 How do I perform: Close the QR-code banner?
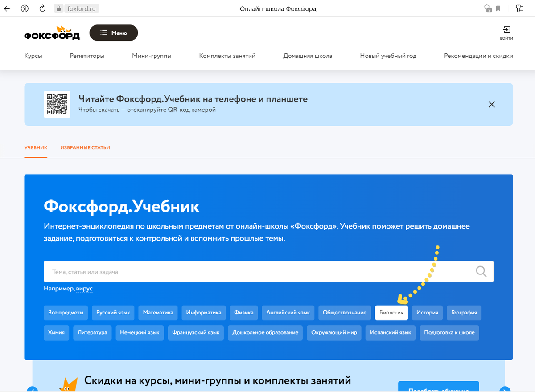[x=492, y=105]
